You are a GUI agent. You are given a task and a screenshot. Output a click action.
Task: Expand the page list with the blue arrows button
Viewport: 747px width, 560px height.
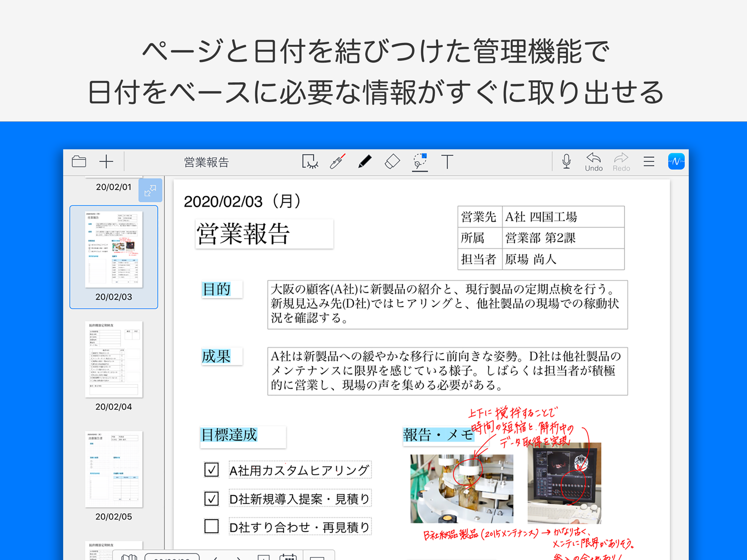150,191
